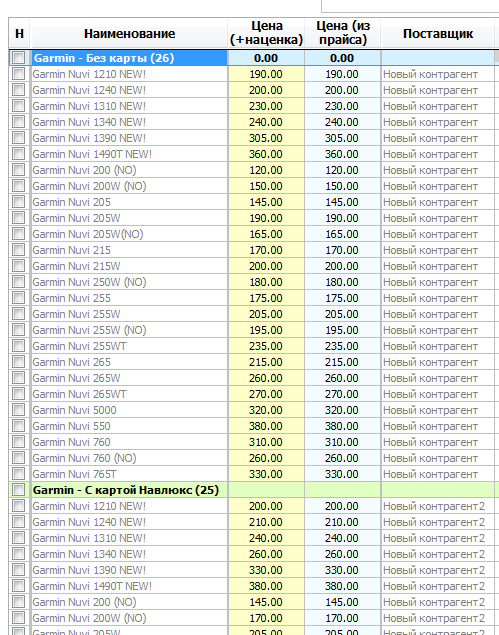The image size is (499, 635).
Task: Check the box for Garmin Nuvi 255WT
Action: tap(19, 346)
